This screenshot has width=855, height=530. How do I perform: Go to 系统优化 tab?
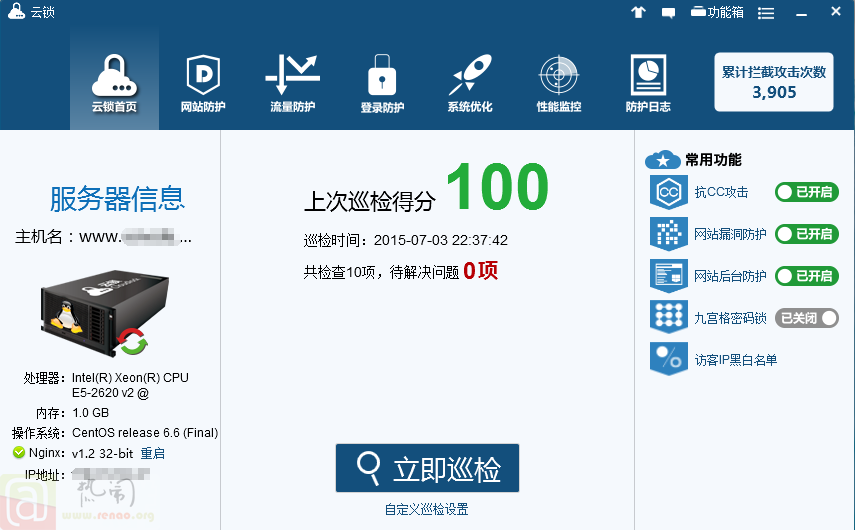tap(470, 81)
